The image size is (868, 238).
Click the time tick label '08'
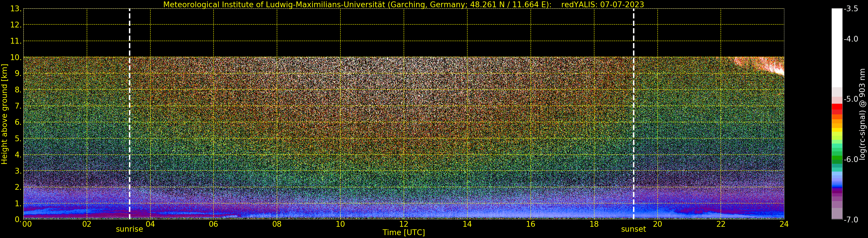pos(277,224)
